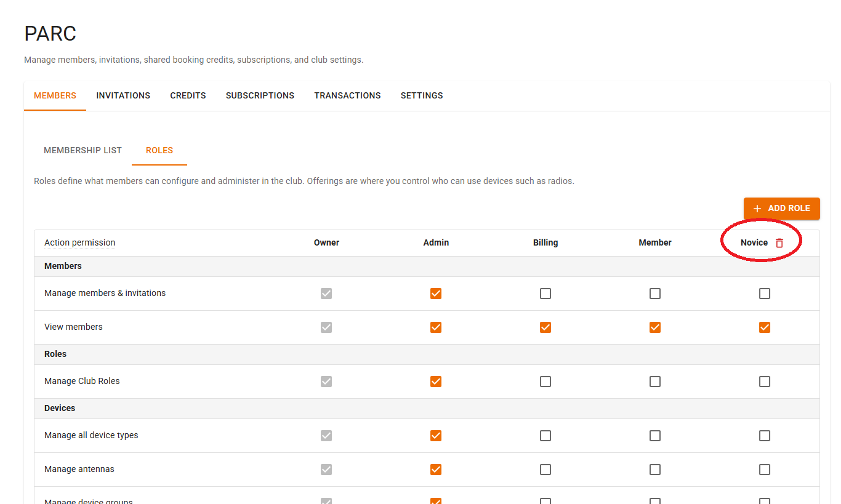Viewport: 841px width, 504px height.
Task: Click the "Owner" column header
Action: [326, 242]
